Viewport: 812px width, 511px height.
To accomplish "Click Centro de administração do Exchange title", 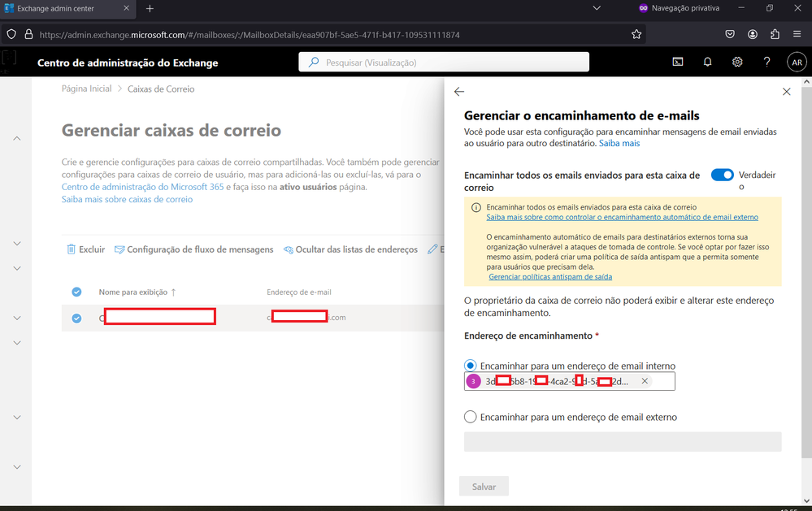I will (128, 63).
